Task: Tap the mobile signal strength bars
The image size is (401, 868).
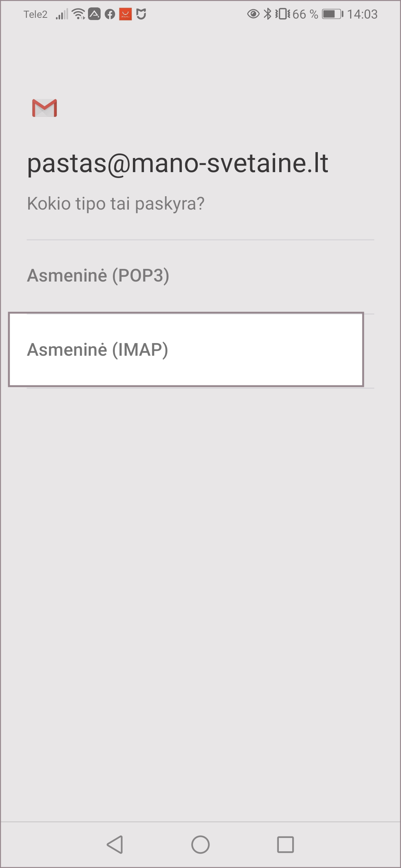Action: click(62, 14)
